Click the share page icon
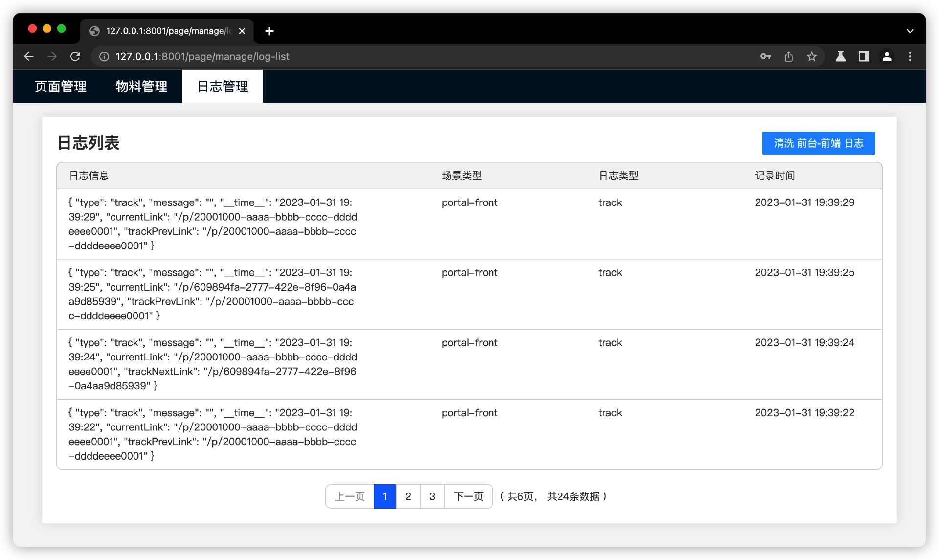 (789, 57)
